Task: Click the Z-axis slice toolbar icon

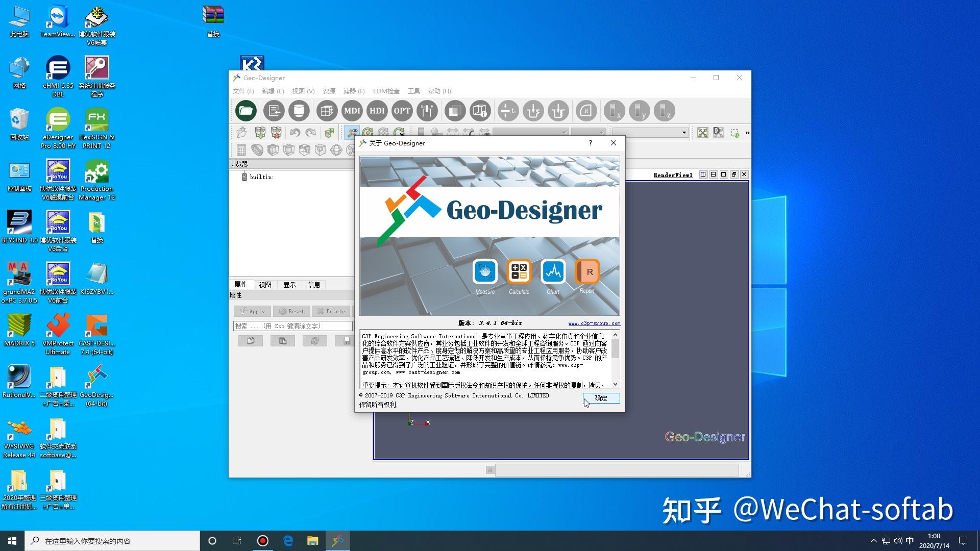Action: point(664,111)
